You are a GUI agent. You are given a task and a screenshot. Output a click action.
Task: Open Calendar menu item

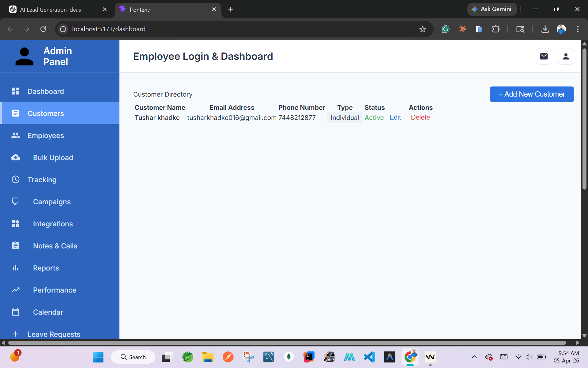[60, 312]
